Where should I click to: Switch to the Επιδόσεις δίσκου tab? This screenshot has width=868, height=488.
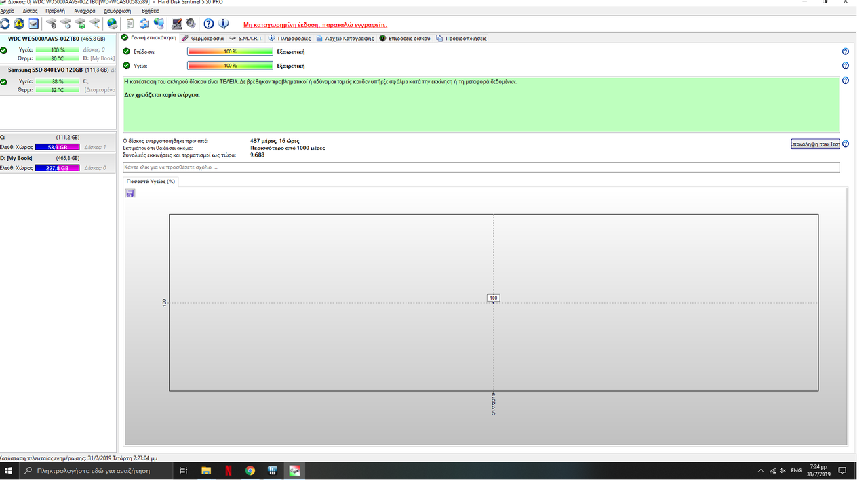click(x=405, y=39)
